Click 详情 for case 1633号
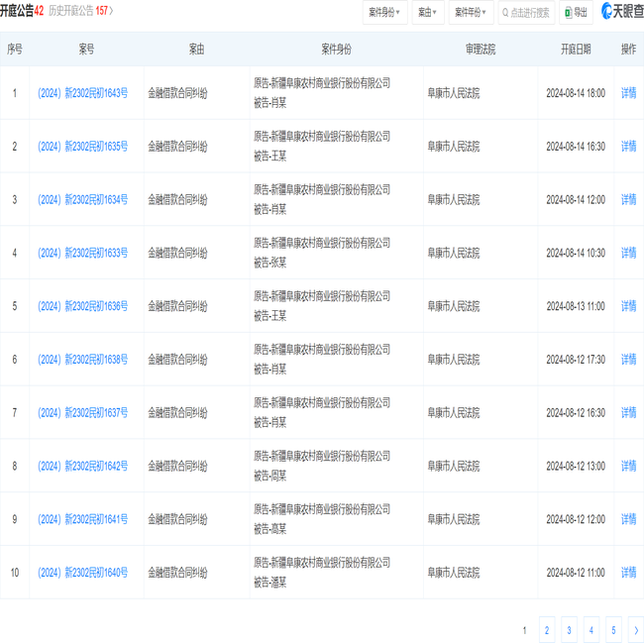The image size is (644, 644). coord(628,253)
